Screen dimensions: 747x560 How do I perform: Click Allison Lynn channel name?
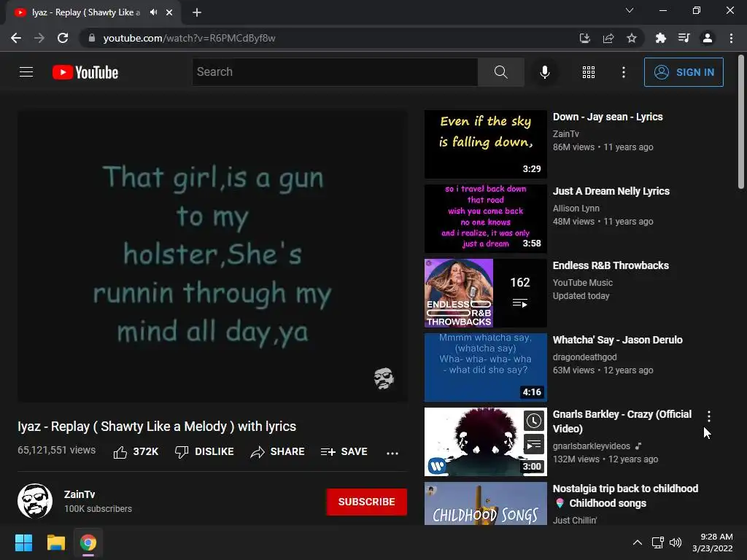click(x=576, y=208)
